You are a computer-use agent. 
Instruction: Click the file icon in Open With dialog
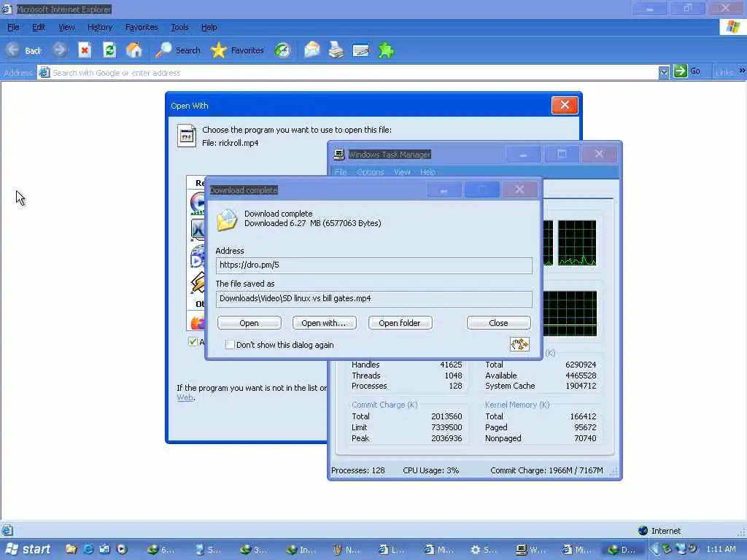(186, 136)
